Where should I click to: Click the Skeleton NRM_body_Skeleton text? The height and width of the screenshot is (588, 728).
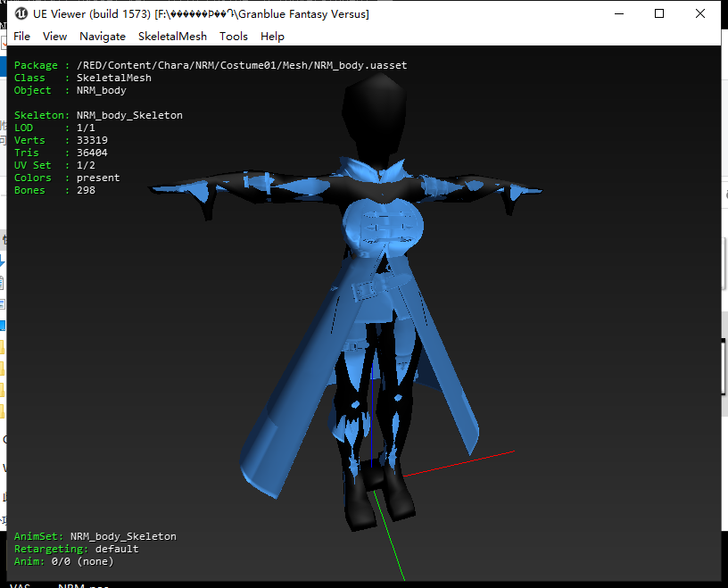click(x=129, y=115)
